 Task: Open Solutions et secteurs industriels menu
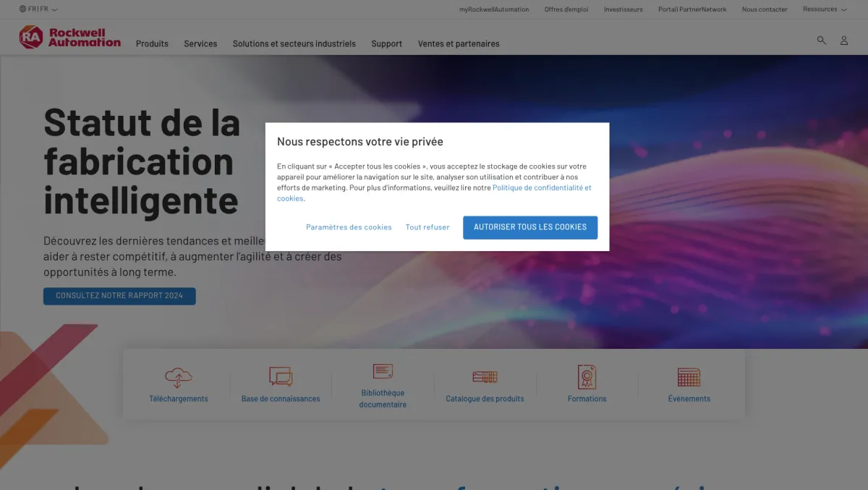point(294,43)
